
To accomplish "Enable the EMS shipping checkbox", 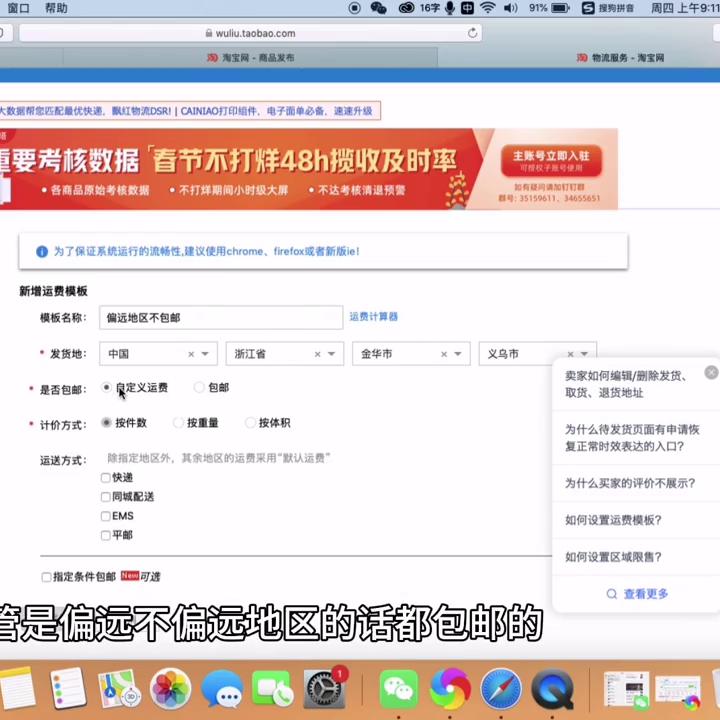I will [x=106, y=516].
